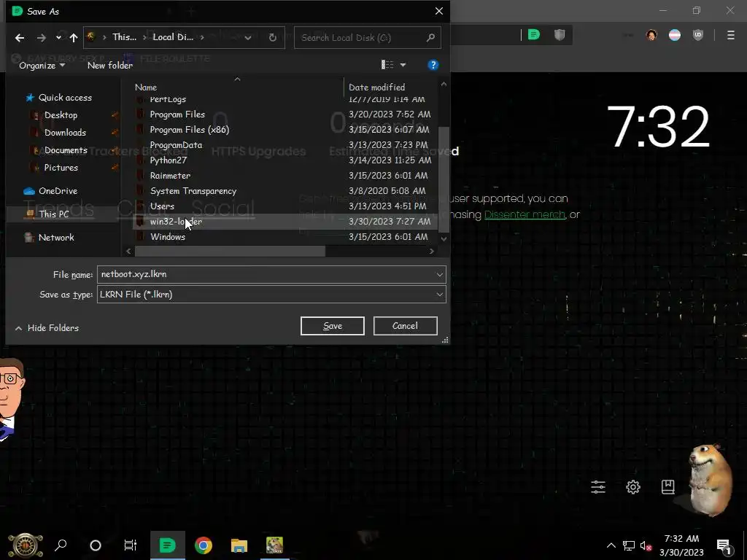Select Quick access in navigation pane

[65, 98]
